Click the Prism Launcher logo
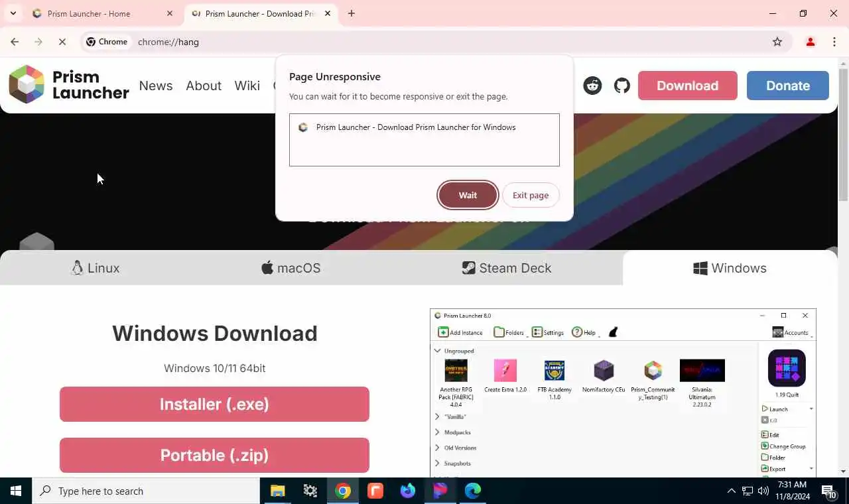 pos(69,85)
